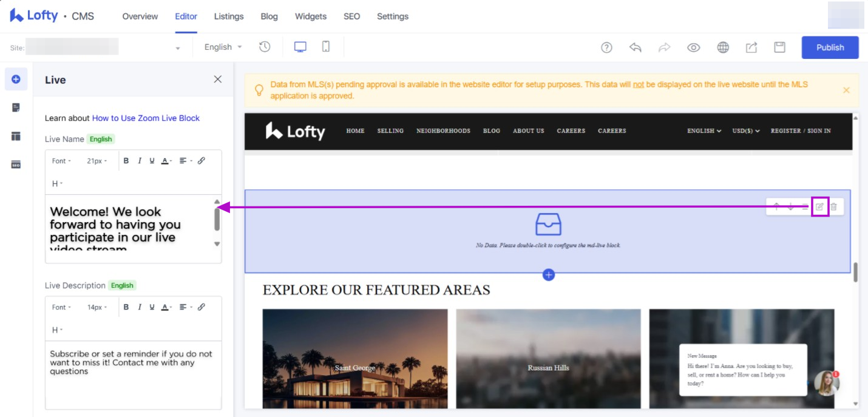Screen dimensions: 868x417
Task: Click the undo arrow icon
Action: point(636,47)
